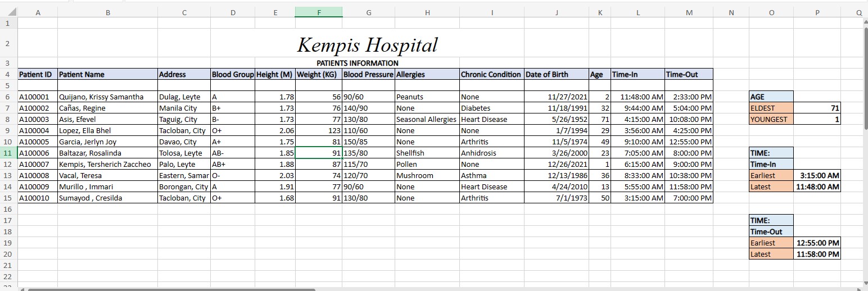Click patient ID A100010
The width and height of the screenshot is (868, 291).
(38, 198)
